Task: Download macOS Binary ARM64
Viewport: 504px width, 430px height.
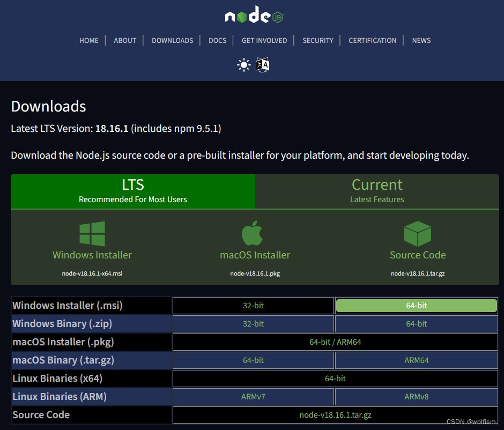Action: coord(417,360)
